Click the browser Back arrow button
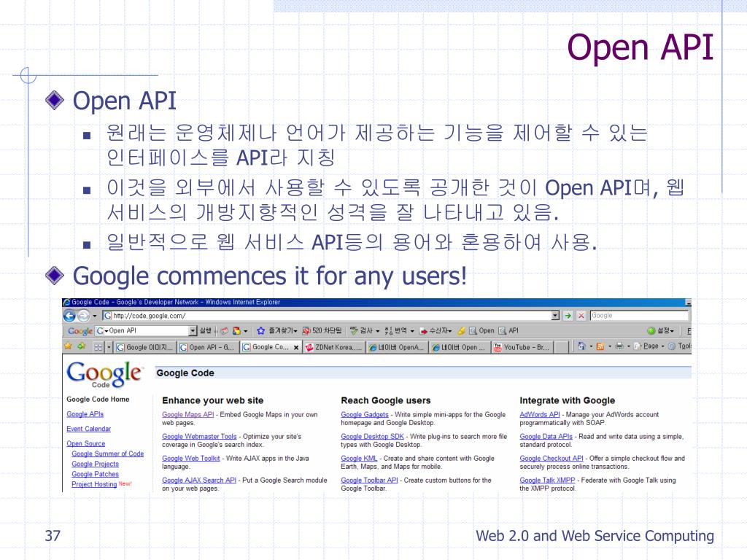Image resolution: width=747 pixels, height=560 pixels. [x=69, y=316]
